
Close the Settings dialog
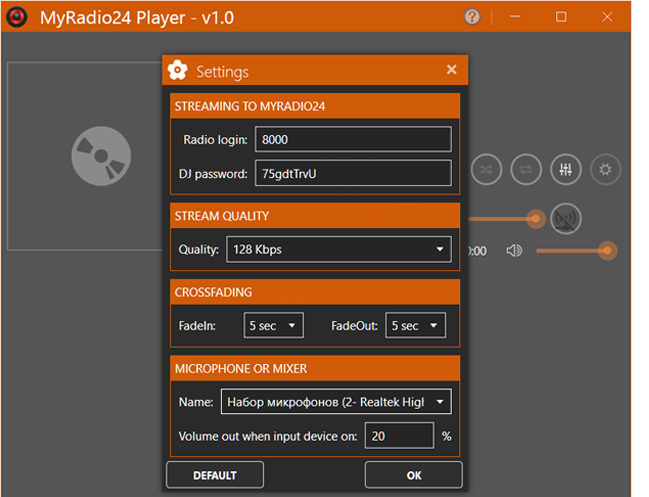point(451,70)
